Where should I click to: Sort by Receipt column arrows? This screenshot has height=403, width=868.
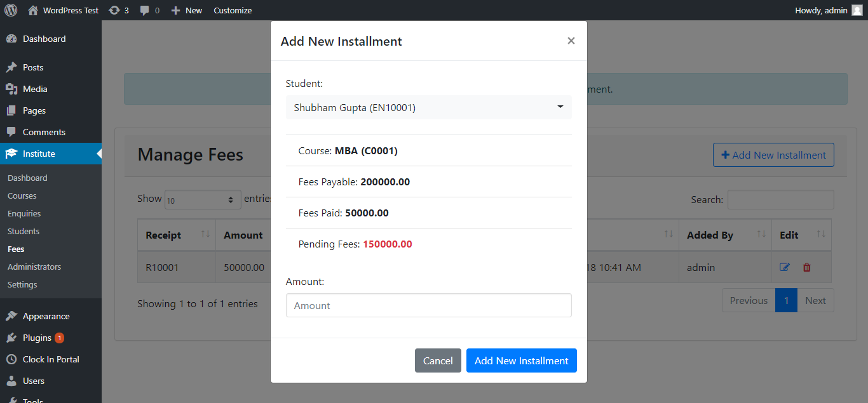tap(205, 234)
